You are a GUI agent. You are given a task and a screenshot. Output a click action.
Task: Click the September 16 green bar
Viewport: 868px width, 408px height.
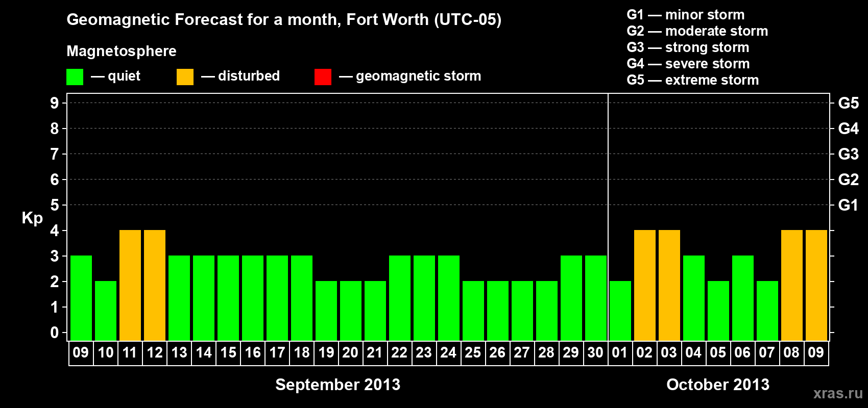pyautogui.click(x=253, y=298)
